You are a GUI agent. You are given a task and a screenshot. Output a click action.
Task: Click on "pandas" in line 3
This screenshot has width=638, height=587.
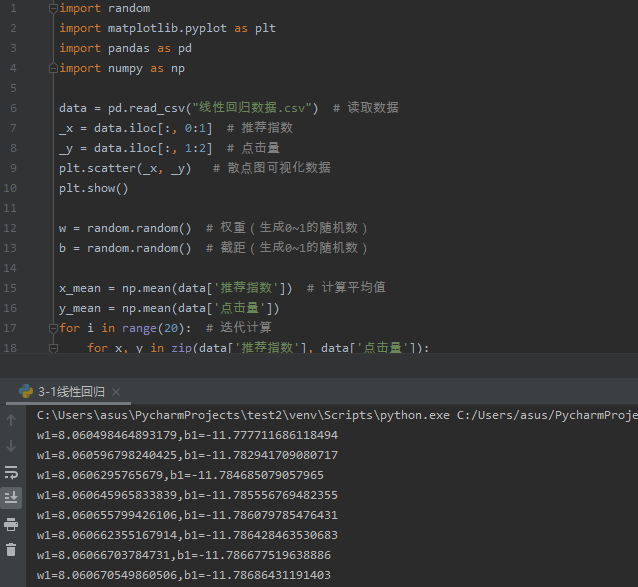point(129,48)
